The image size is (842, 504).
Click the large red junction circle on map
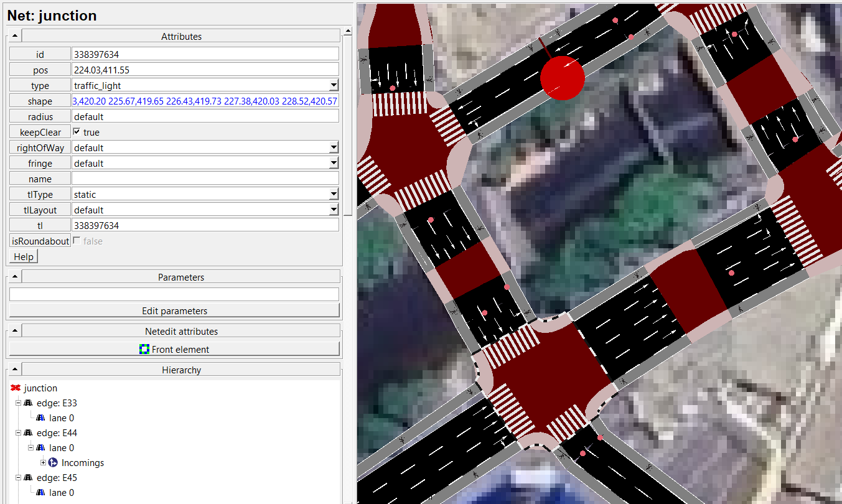pos(562,78)
